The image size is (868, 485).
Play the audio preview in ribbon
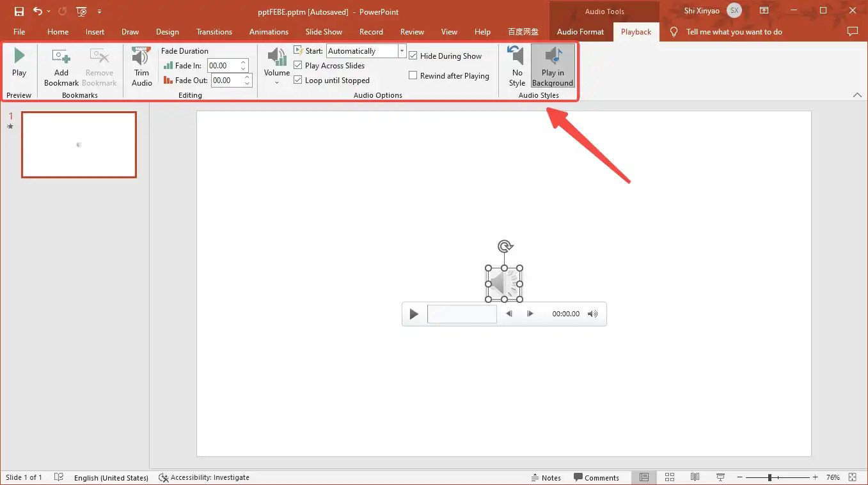(x=19, y=61)
